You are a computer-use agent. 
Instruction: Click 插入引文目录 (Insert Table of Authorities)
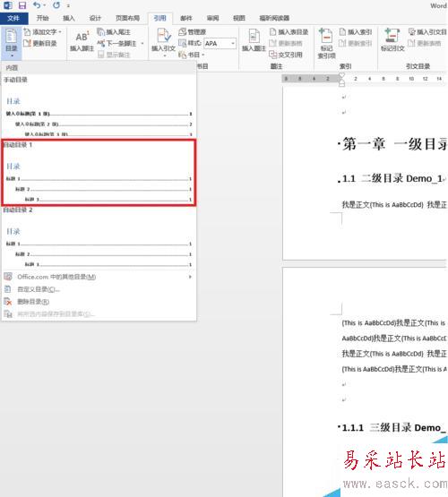coord(427,31)
